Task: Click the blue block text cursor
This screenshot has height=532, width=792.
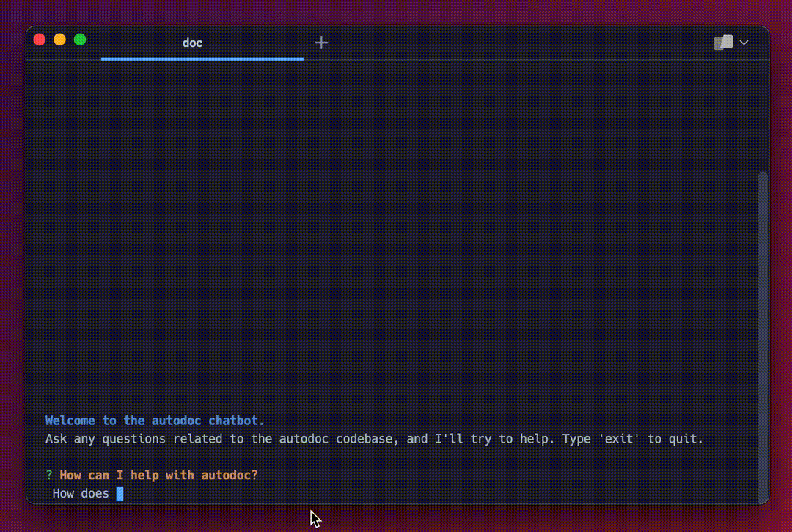Action: [x=120, y=494]
